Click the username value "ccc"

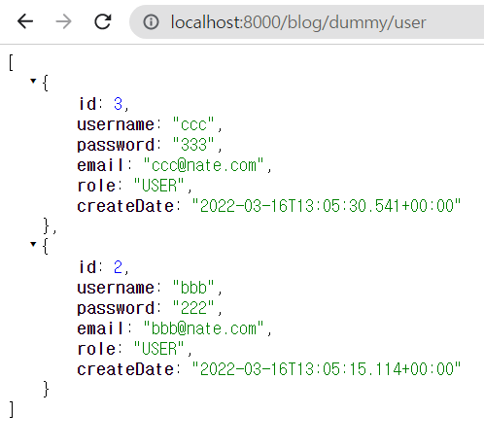(193, 124)
